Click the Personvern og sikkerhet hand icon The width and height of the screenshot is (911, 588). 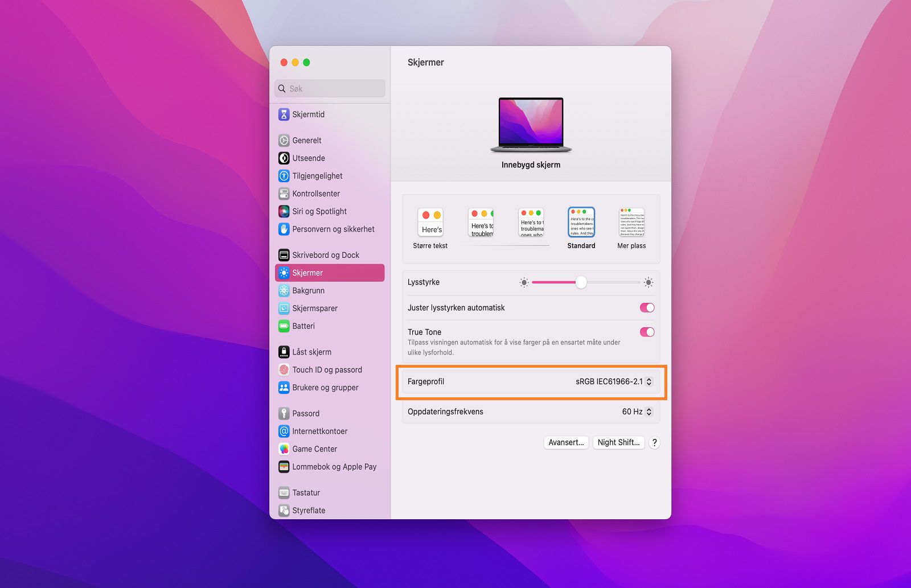pyautogui.click(x=284, y=229)
